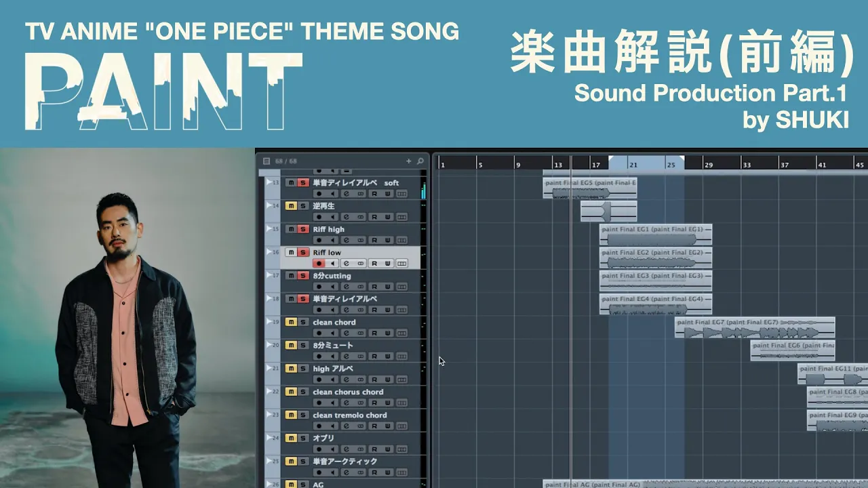Expand automation lane of track 17 8分cutting

pyautogui.click(x=269, y=275)
